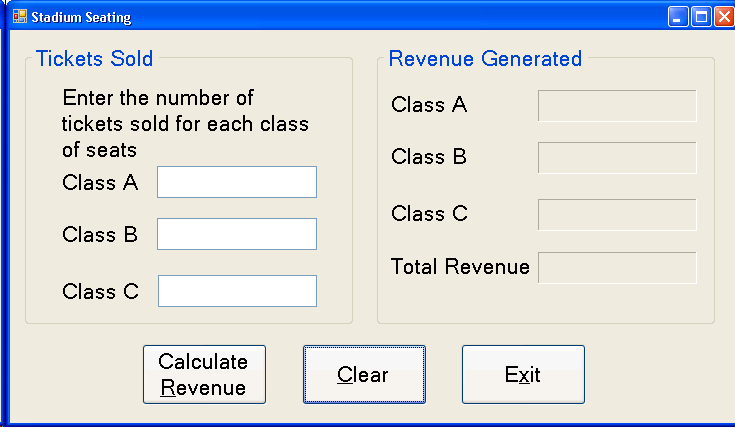Select the Class A revenue output box

tap(617, 106)
